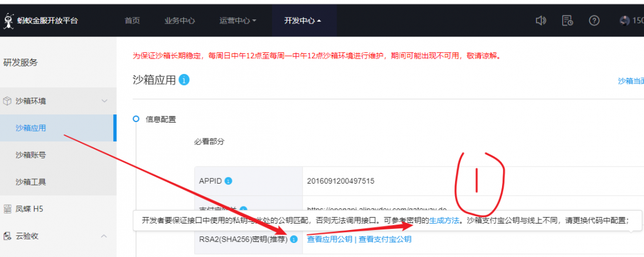The width and height of the screenshot is (644, 257).
Task: Collapse the 云验收 section chevron
Action: (104, 236)
